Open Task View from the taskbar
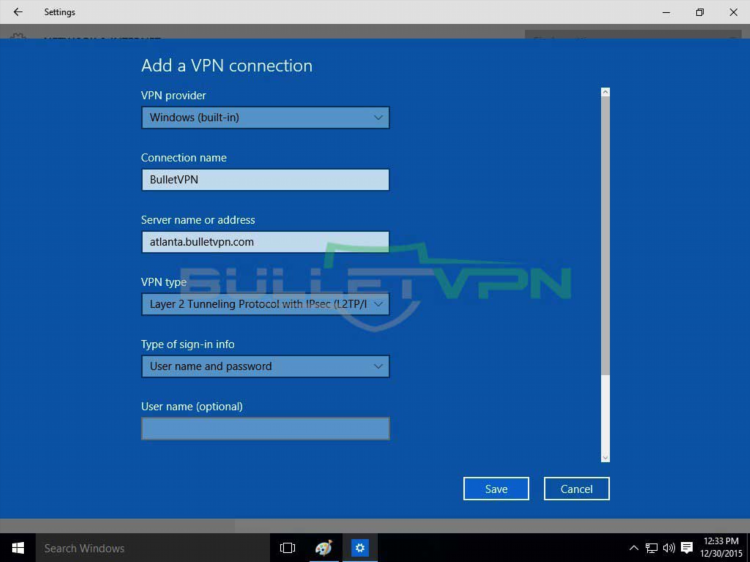The height and width of the screenshot is (562, 750). point(287,548)
